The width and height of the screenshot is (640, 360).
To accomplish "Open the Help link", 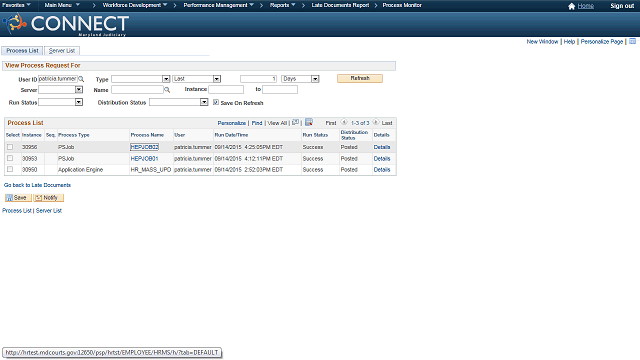I will pos(569,42).
